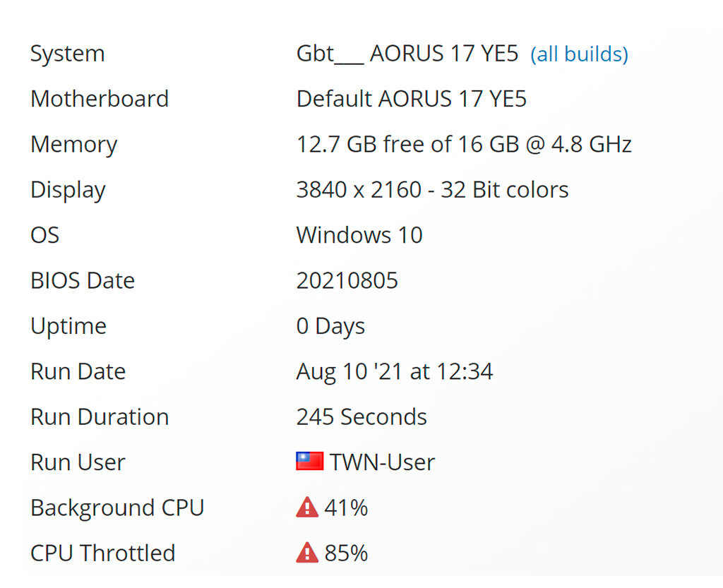The width and height of the screenshot is (723, 588).
Task: Click the 245 Seconds run duration value
Action: (x=361, y=416)
